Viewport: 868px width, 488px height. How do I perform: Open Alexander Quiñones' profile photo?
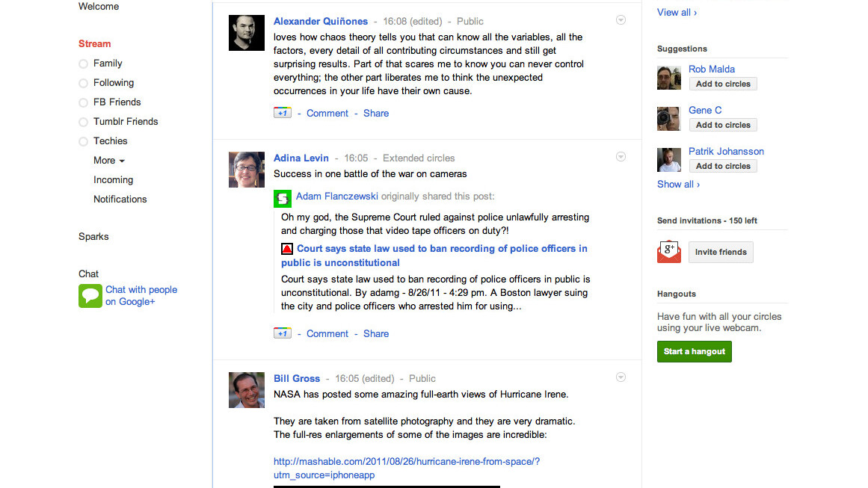[247, 33]
